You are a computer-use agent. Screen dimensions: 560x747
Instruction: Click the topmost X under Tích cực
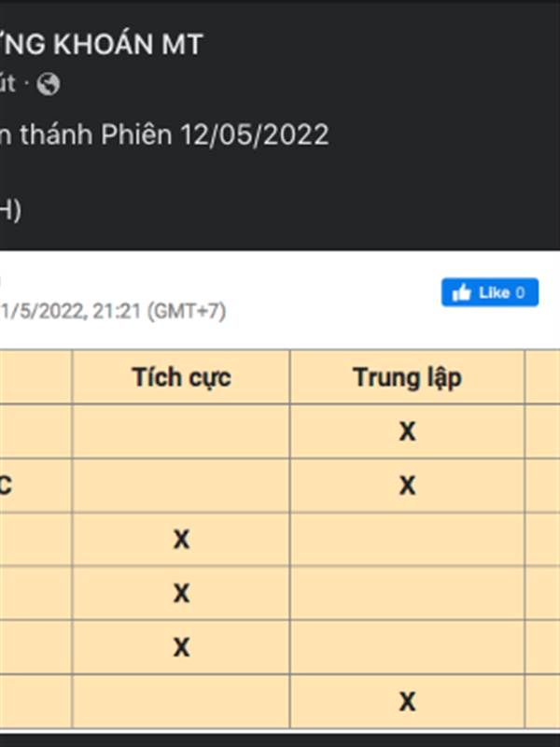click(x=181, y=540)
